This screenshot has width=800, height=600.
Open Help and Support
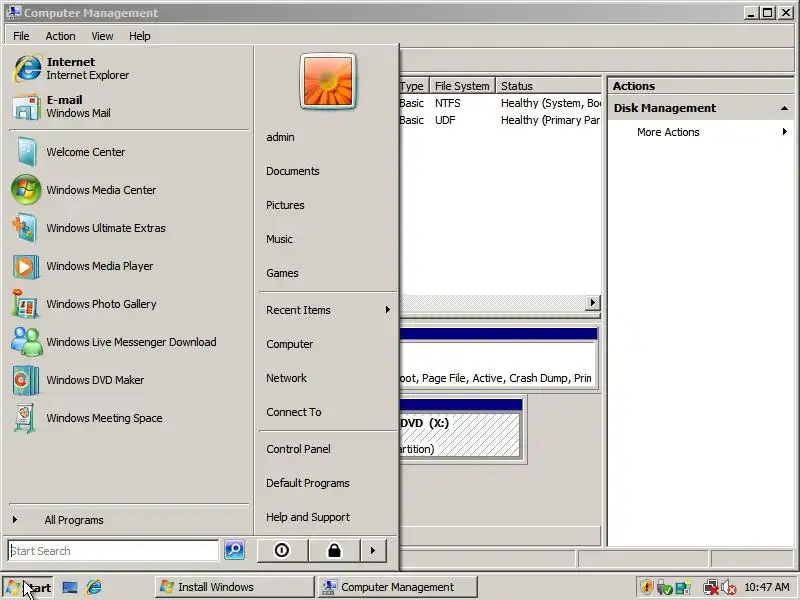pyautogui.click(x=328, y=517)
